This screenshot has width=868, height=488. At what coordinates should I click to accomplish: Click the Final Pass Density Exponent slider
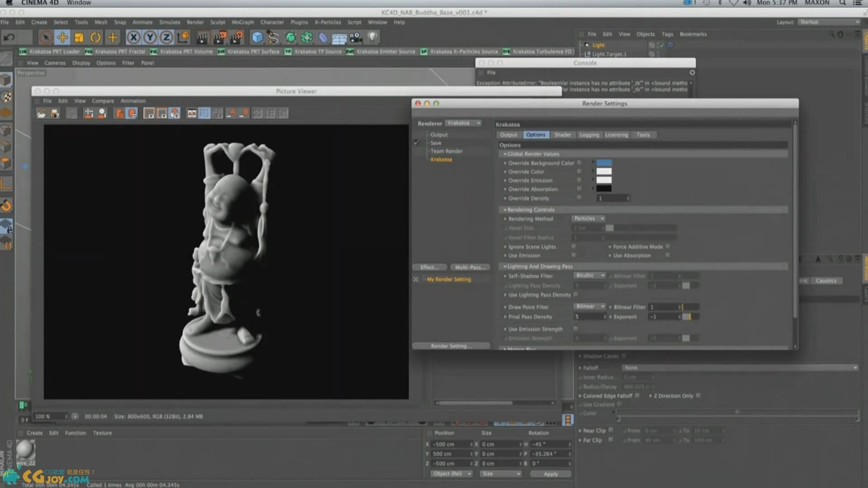point(691,317)
